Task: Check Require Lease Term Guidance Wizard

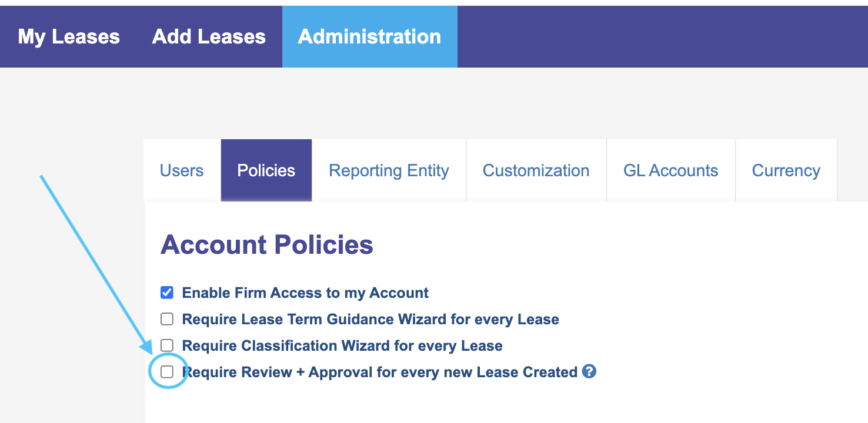Action: [167, 319]
